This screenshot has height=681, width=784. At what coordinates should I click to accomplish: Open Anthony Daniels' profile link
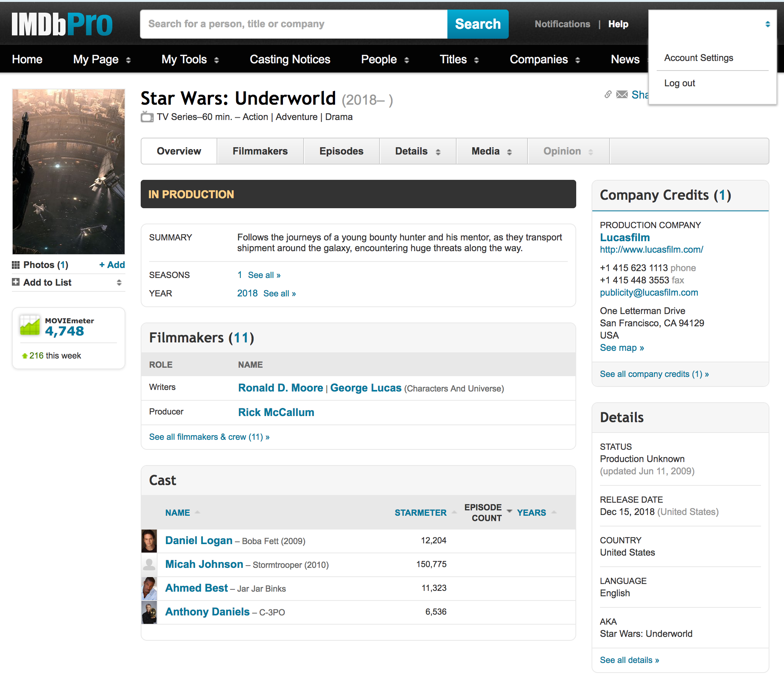click(x=207, y=612)
